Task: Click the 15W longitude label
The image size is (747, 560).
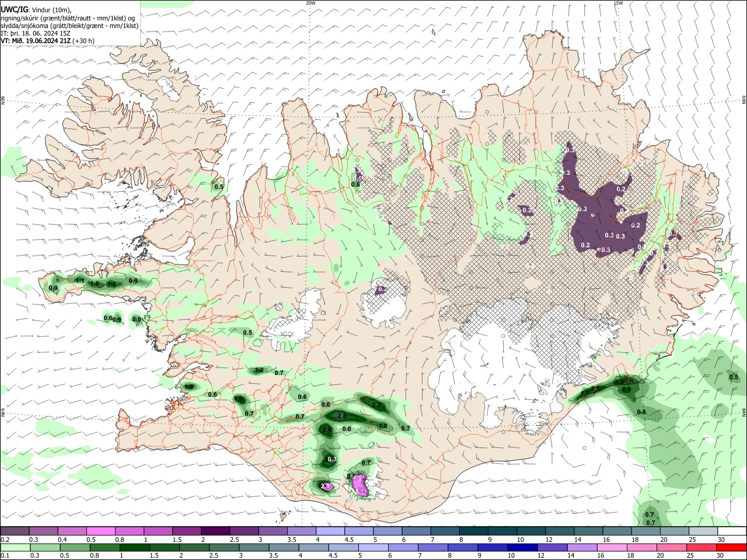Action: tap(618, 3)
